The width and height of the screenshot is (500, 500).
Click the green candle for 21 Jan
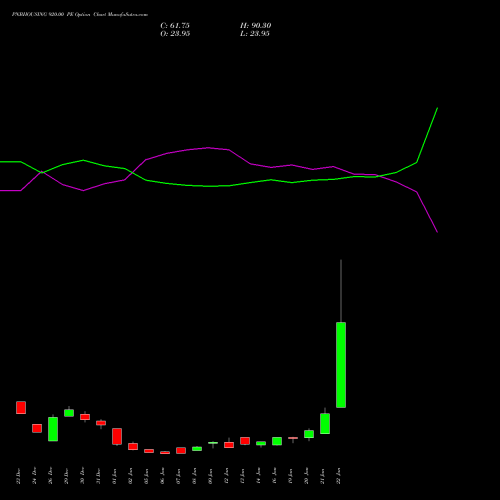[x=325, y=423]
